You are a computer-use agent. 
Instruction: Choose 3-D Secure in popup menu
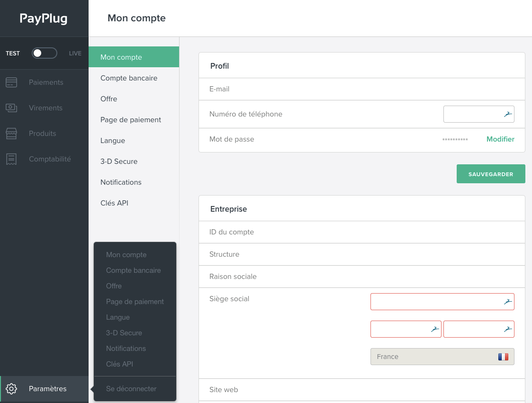[x=124, y=333]
